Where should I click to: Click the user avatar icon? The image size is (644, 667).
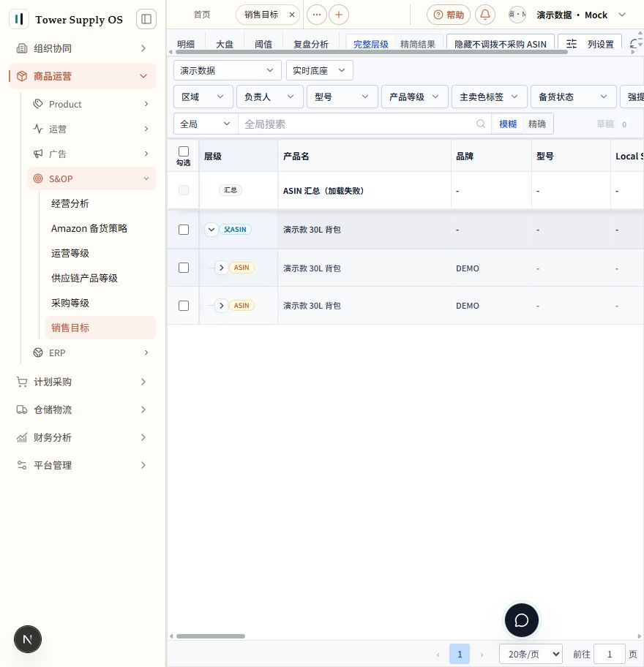[517, 15]
